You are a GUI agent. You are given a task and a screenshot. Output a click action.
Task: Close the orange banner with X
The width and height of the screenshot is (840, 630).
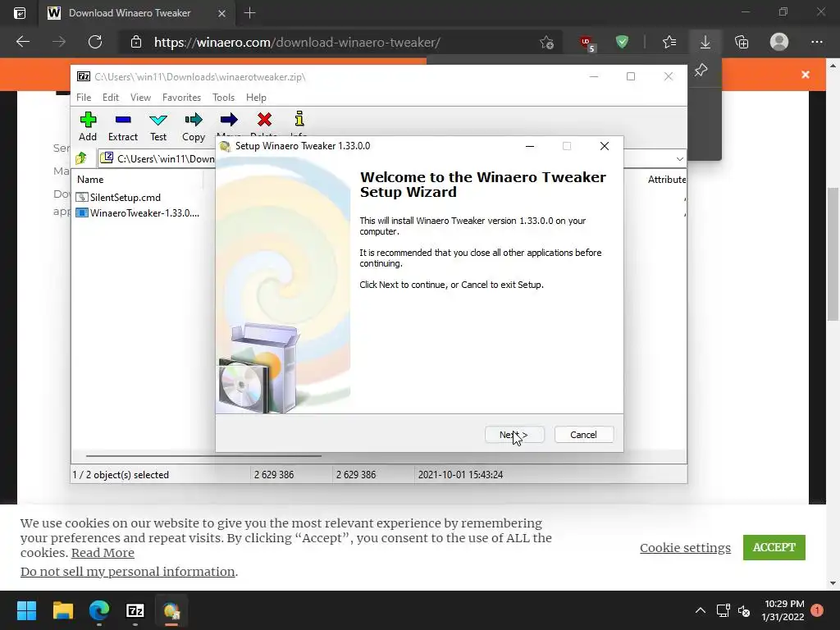(806, 75)
